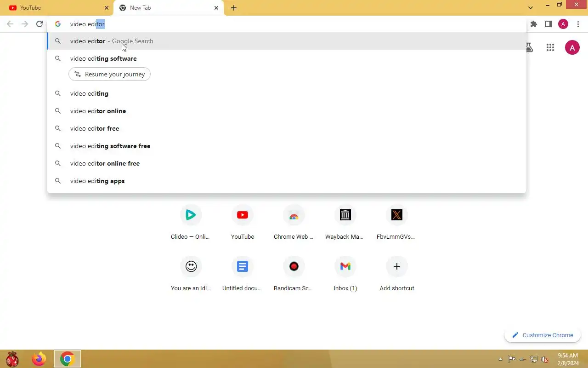Click the address bar with 'video editor'
The image size is (588, 368).
coord(287,24)
